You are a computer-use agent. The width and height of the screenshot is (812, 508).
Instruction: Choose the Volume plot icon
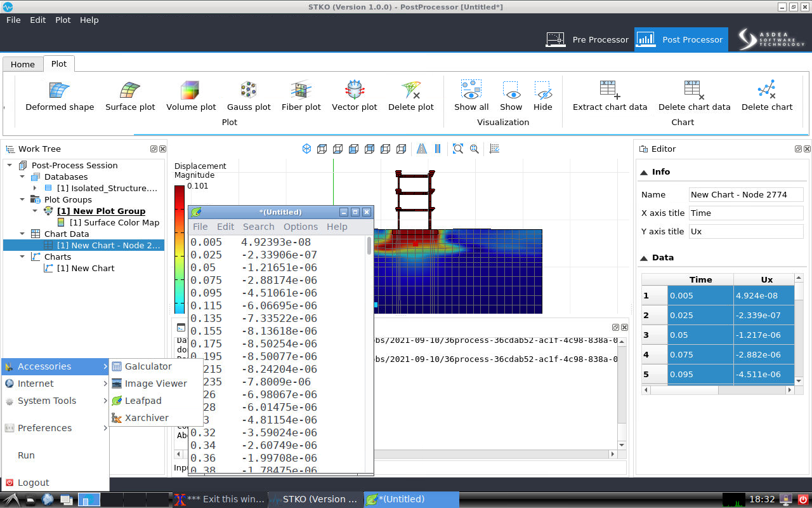pos(191,91)
